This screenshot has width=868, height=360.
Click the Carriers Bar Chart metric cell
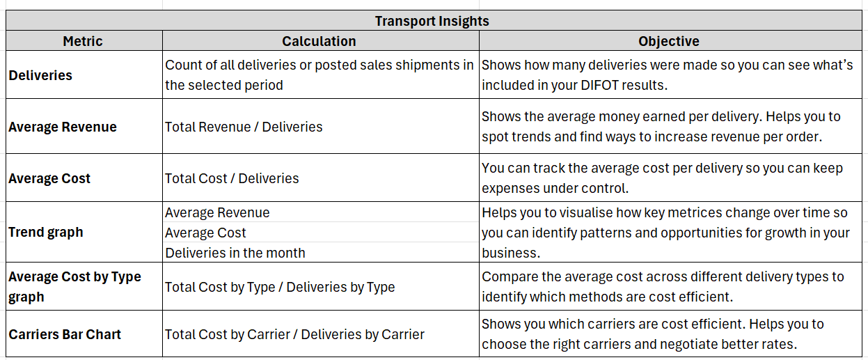coord(65,334)
